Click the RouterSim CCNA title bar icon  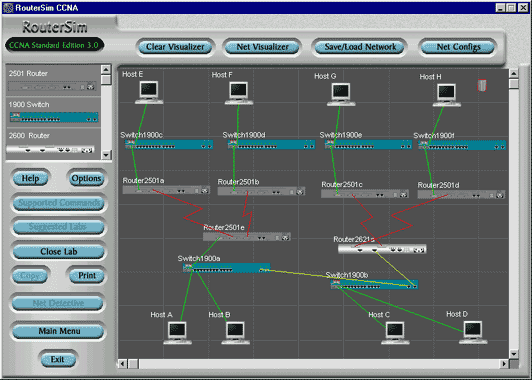coord(8,7)
